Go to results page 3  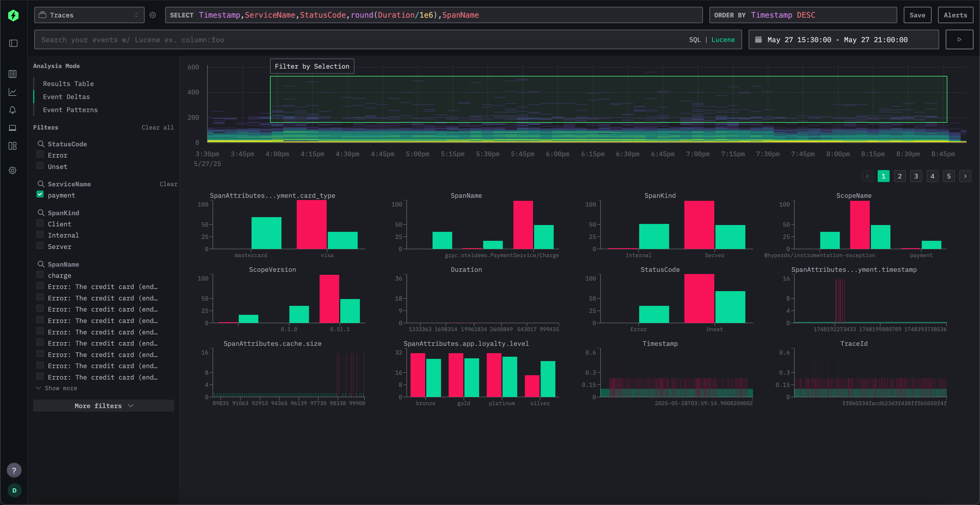tap(916, 176)
